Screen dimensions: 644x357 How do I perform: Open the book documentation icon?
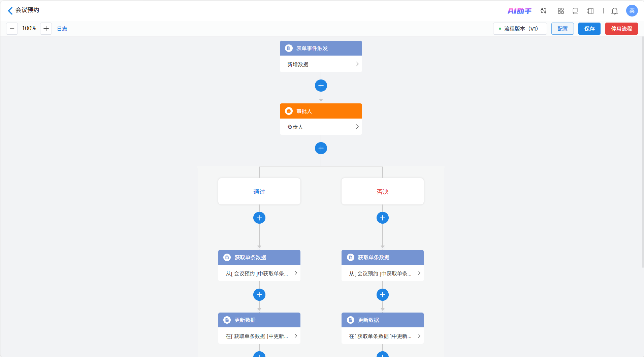tap(576, 11)
